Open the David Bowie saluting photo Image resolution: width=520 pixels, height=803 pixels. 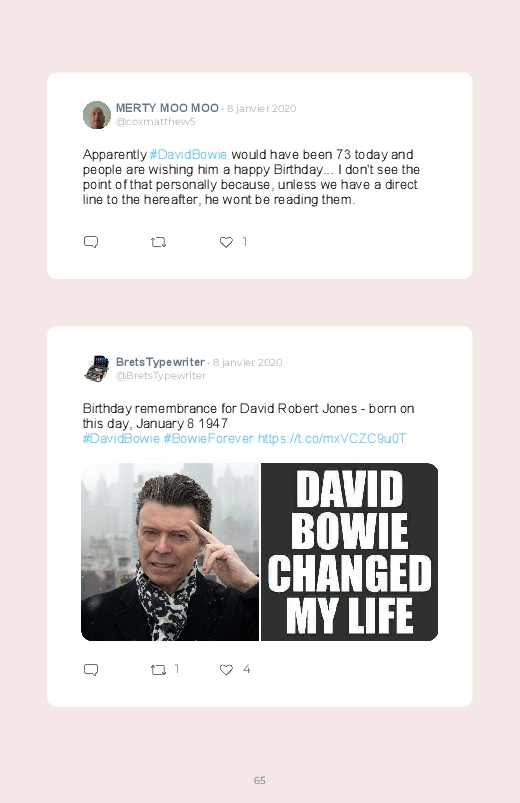(170, 552)
